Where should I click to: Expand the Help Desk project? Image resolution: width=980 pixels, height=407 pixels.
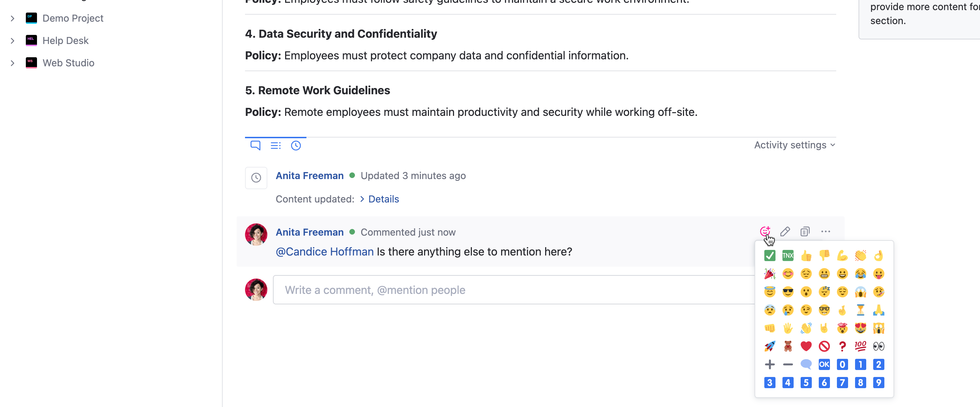tap(13, 41)
